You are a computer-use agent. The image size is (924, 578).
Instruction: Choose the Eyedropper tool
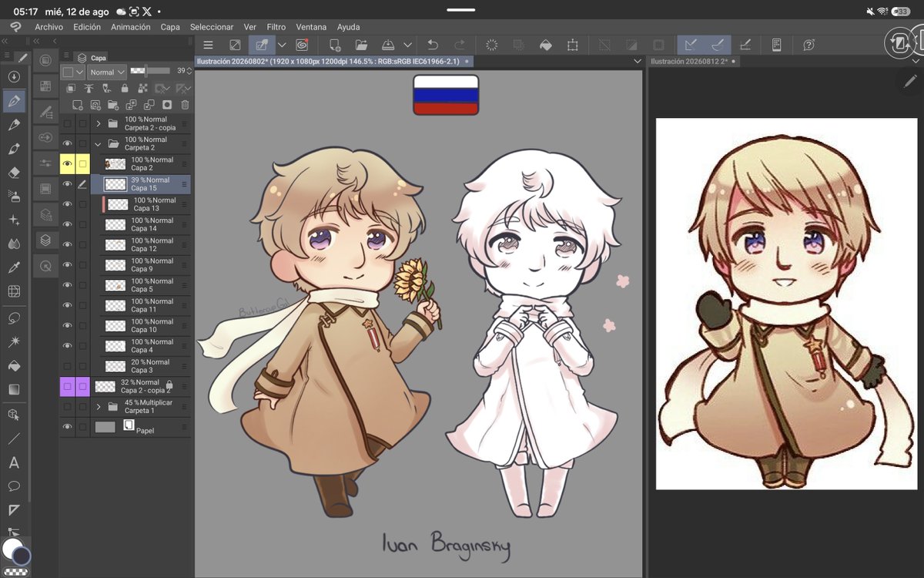(14, 267)
